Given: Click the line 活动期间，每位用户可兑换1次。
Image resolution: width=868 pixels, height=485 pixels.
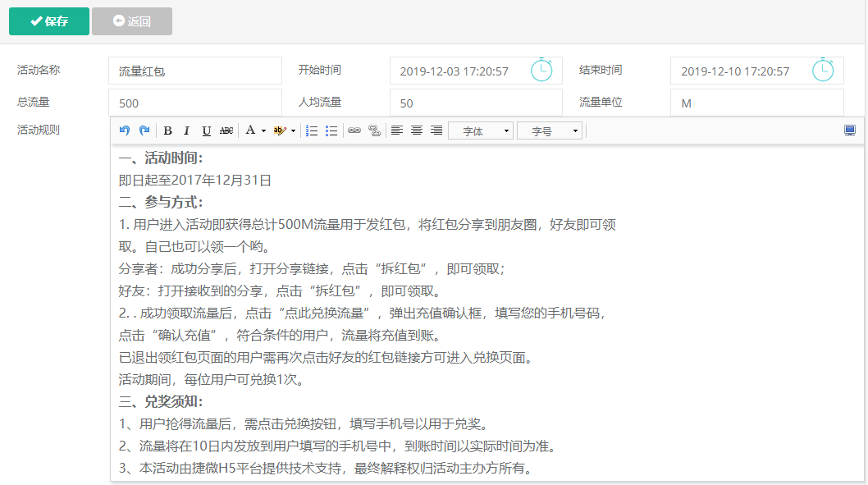Looking at the screenshot, I should click(212, 380).
